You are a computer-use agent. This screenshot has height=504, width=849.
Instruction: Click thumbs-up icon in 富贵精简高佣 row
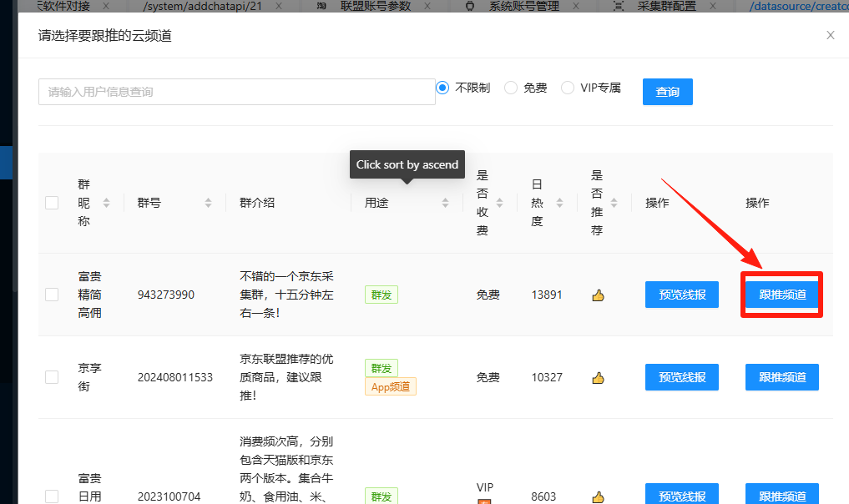(598, 295)
